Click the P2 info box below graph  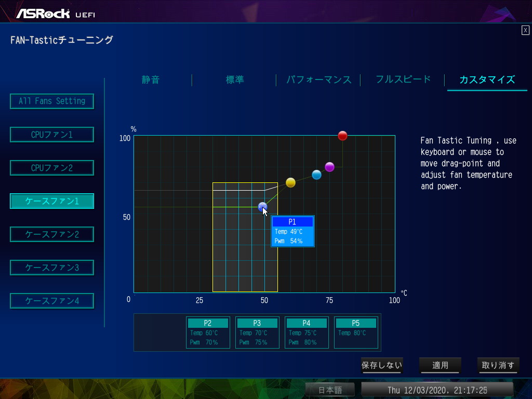[x=208, y=332]
